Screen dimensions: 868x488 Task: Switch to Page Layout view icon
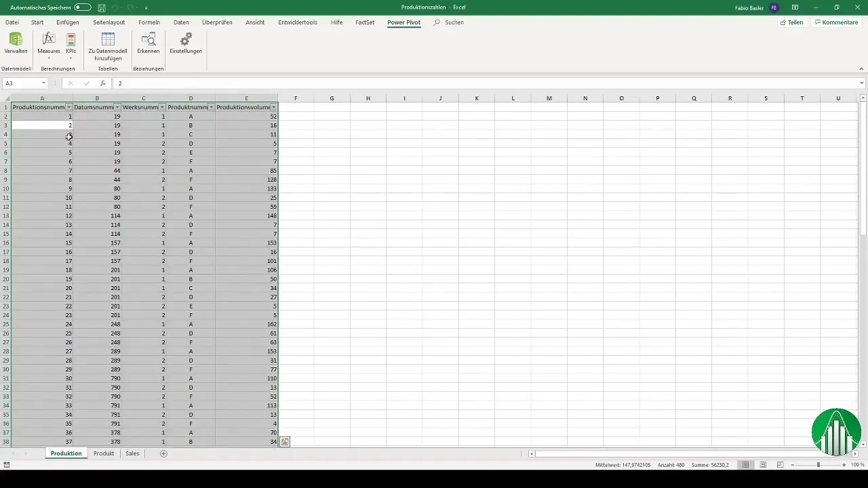click(763, 465)
